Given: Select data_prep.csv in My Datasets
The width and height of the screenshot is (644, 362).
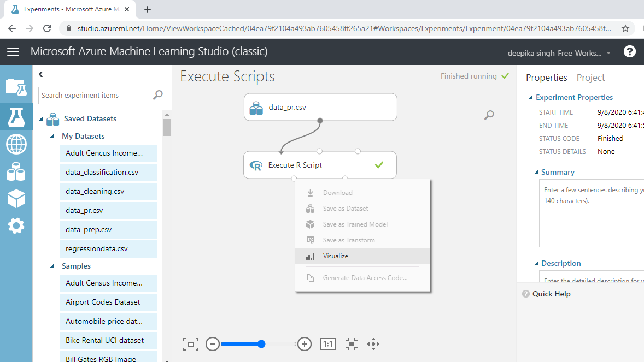Looking at the screenshot, I should click(x=108, y=229).
